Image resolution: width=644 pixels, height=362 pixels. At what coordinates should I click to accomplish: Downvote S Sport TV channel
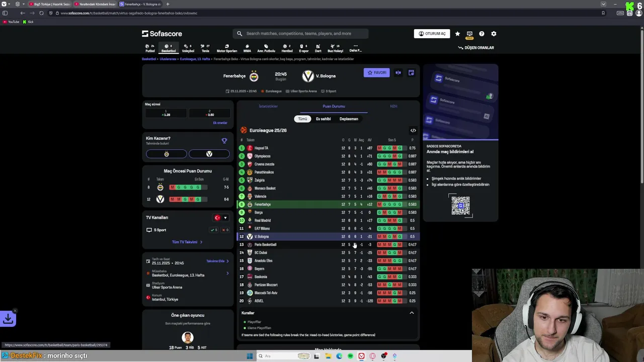(x=225, y=230)
